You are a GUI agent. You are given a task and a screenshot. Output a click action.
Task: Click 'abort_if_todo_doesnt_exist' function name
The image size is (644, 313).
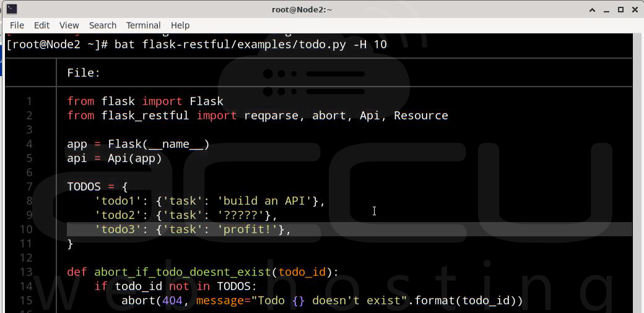[183, 272]
